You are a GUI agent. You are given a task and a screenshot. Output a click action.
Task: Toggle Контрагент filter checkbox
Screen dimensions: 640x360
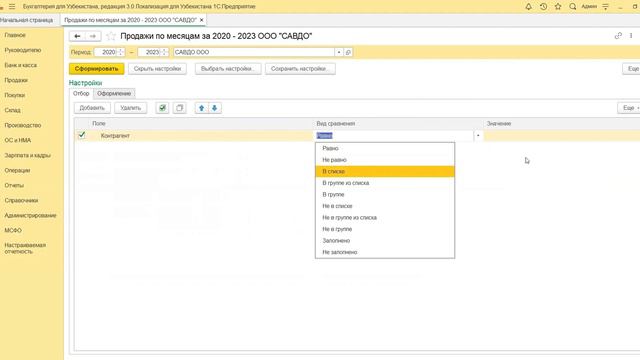click(x=82, y=135)
